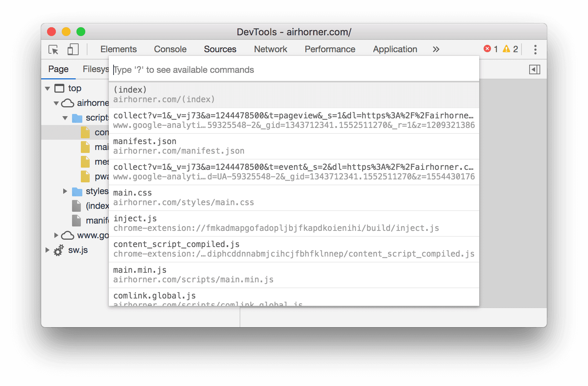Expand the styles folder
The height and width of the screenshot is (386, 588).
(65, 191)
